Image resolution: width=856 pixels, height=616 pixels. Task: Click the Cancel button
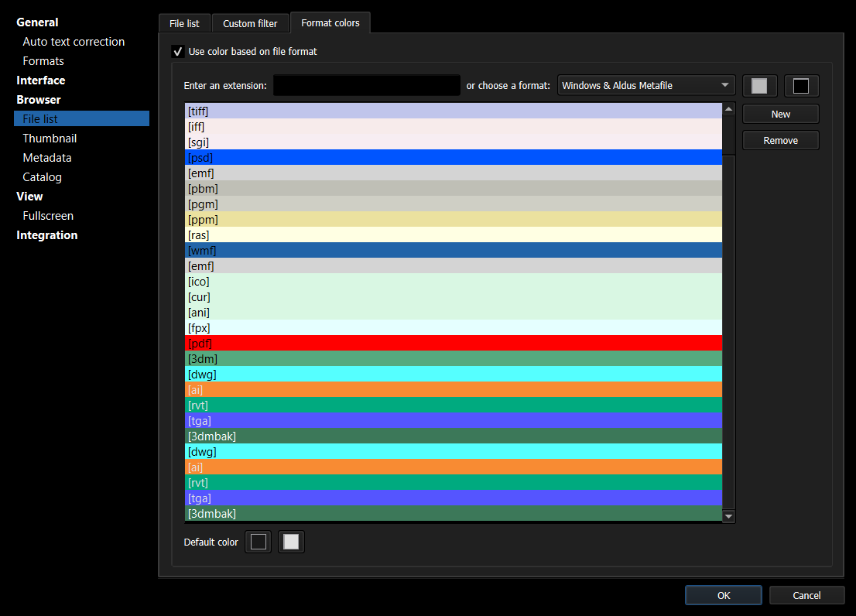[x=806, y=595]
